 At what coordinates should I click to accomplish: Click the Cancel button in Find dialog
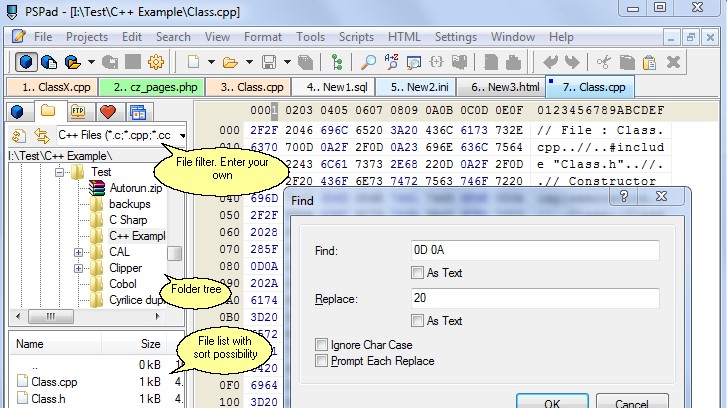(632, 402)
